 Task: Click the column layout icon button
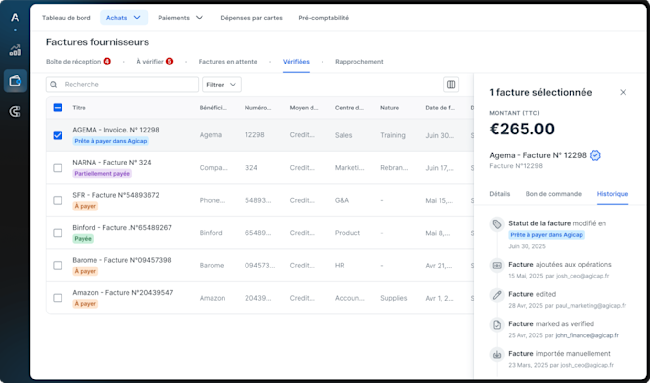click(x=451, y=85)
